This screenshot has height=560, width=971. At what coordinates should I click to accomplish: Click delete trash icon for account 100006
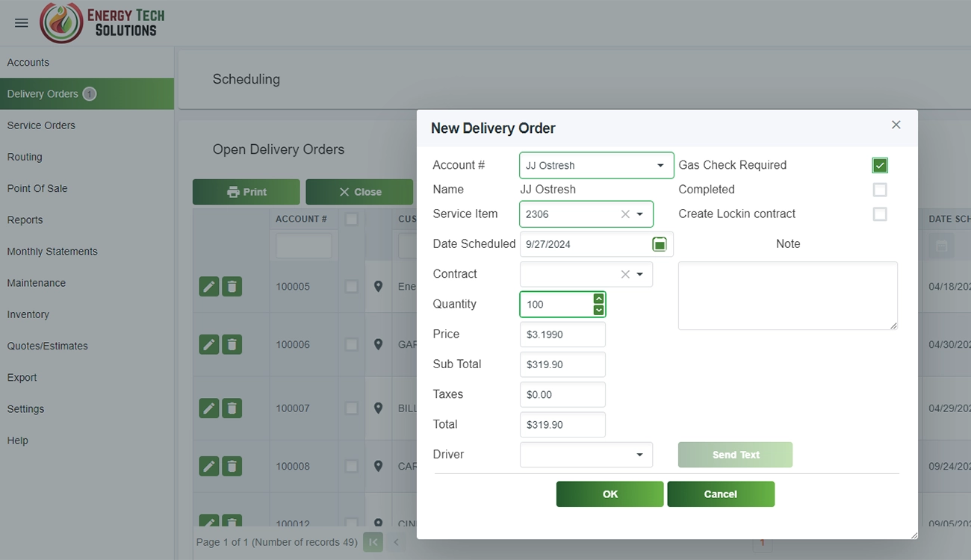pos(232,344)
